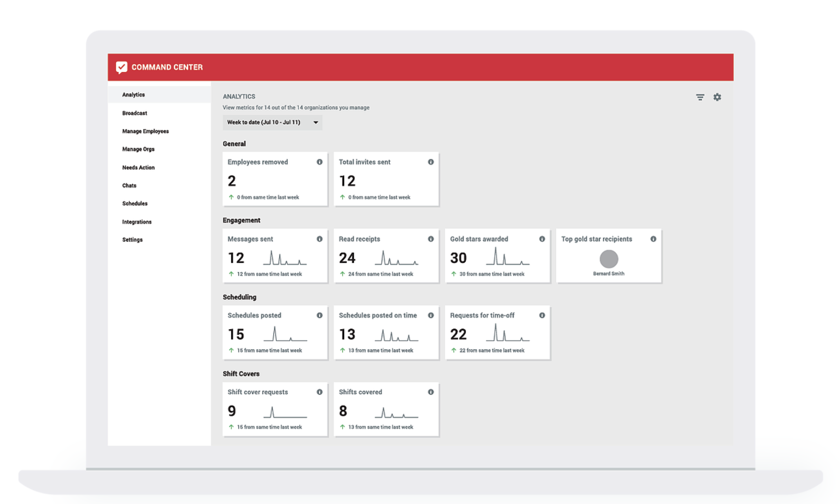840x504 pixels.
Task: Click the Read receipts sparkline chart
Action: coord(397,258)
